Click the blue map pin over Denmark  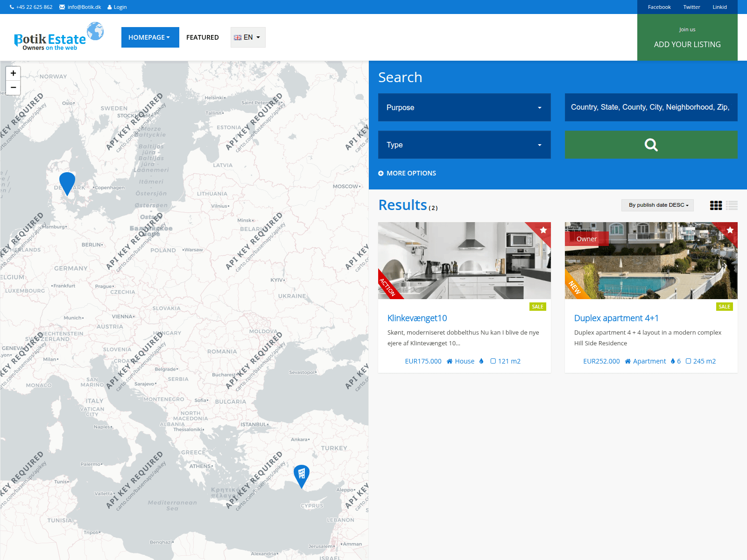67,183
